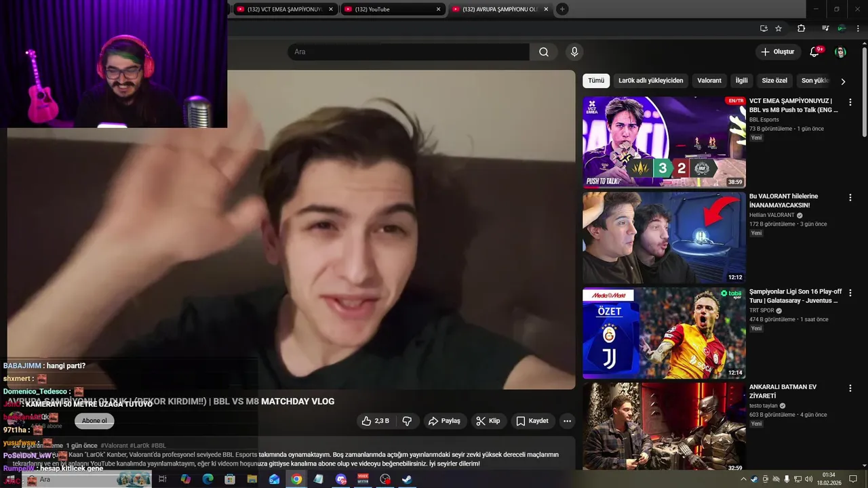Open the VCT EMEA Push to Talk thumbnail
Screen dimensions: 868x488
664,142
